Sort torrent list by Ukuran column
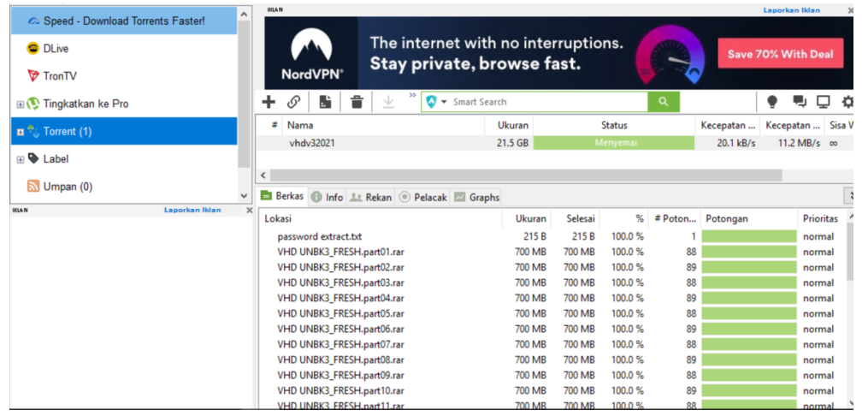Screen dimensions: 868x416 click(x=509, y=125)
